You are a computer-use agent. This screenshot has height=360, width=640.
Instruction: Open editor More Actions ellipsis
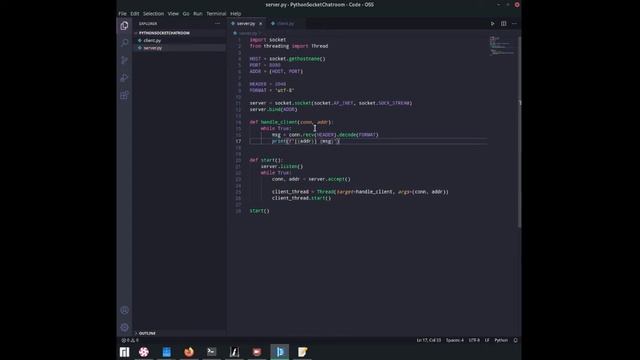click(x=514, y=24)
